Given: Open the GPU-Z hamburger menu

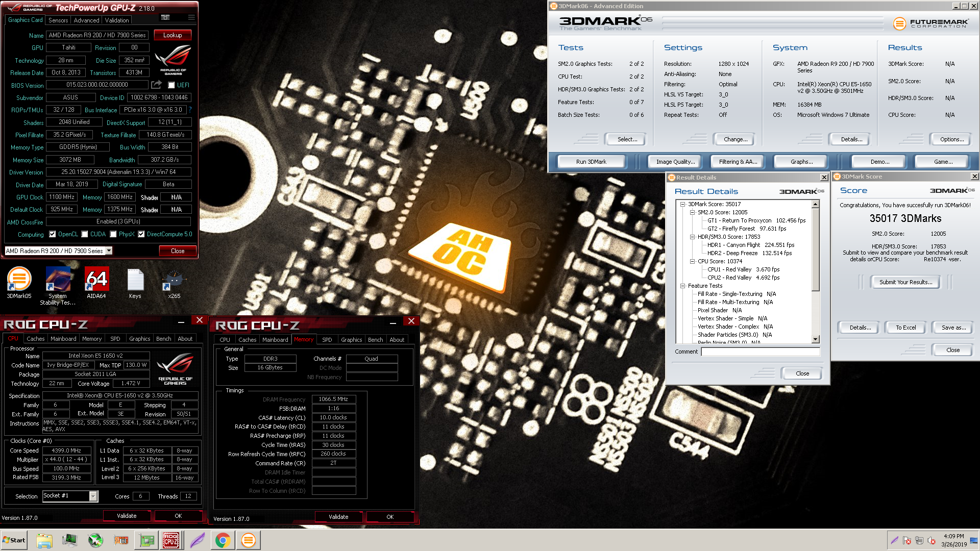Looking at the screenshot, I should click(191, 17).
